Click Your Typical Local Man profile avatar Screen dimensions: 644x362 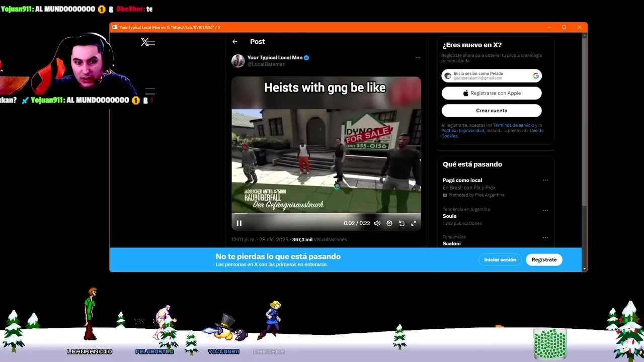(238, 61)
